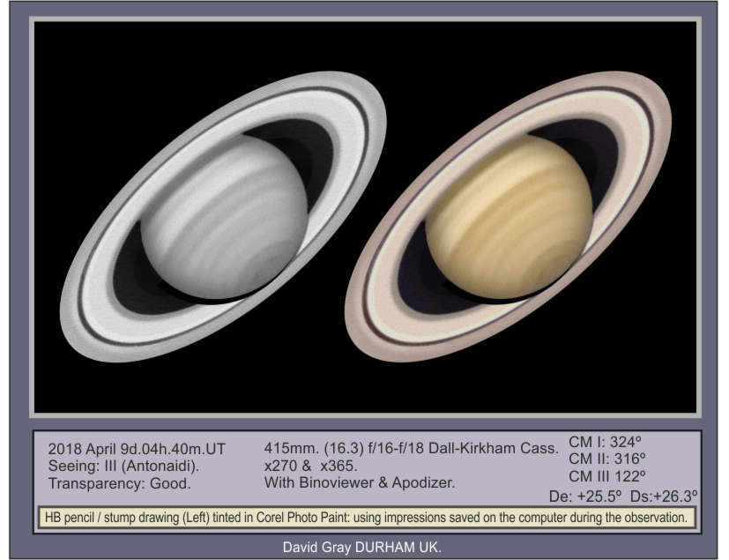
Task: Click the date text "2018 April 9d.04h.40m.UT"
Action: click(x=137, y=449)
